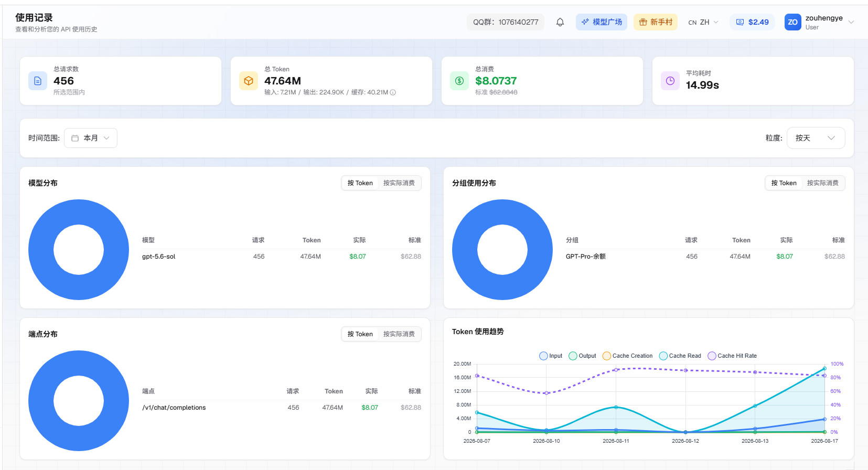Click the green dollar total cost icon
Viewport: 868px width, 470px height.
459,81
